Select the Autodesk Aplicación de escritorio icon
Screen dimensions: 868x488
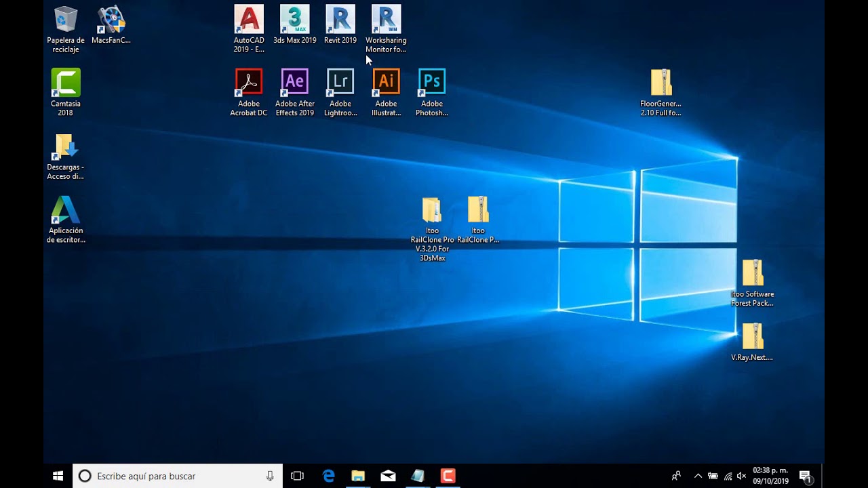click(x=66, y=220)
